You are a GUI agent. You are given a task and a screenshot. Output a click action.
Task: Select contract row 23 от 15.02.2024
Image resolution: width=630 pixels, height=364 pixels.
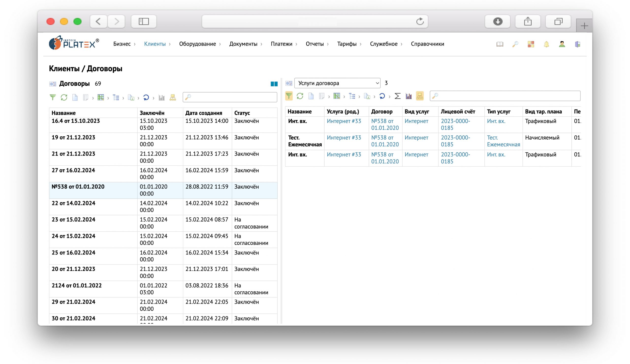[x=163, y=223]
